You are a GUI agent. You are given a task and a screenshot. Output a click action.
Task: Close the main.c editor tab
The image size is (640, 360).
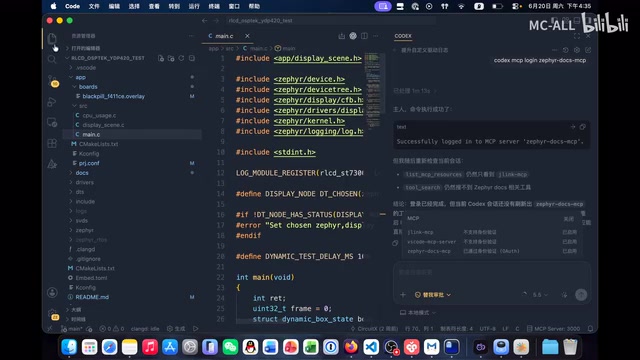[x=247, y=36]
